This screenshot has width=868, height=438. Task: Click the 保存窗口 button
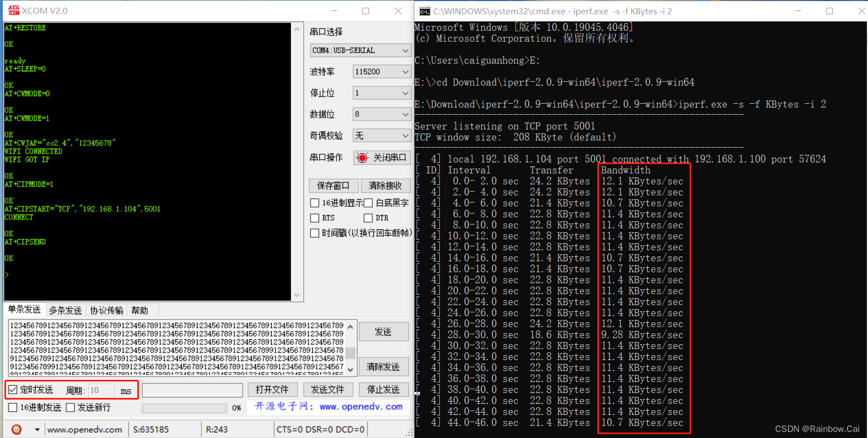pos(334,186)
